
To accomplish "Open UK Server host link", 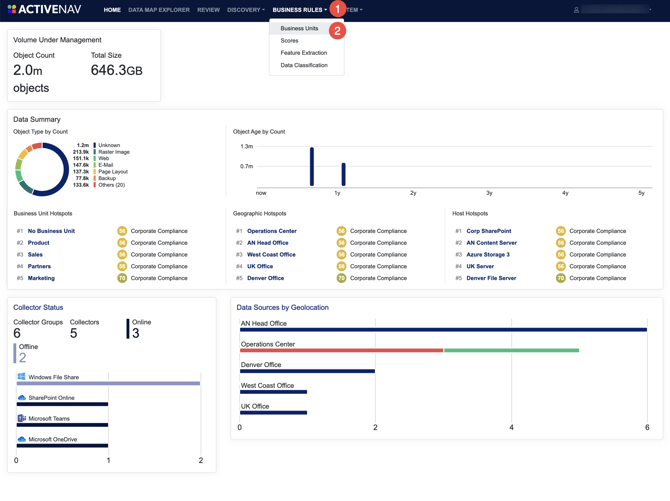I will (x=480, y=266).
